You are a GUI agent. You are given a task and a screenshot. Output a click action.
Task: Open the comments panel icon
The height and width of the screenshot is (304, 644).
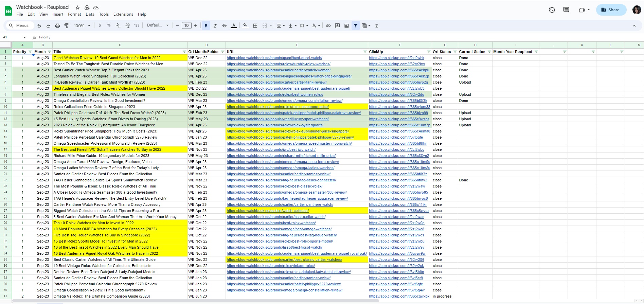pos(566,10)
